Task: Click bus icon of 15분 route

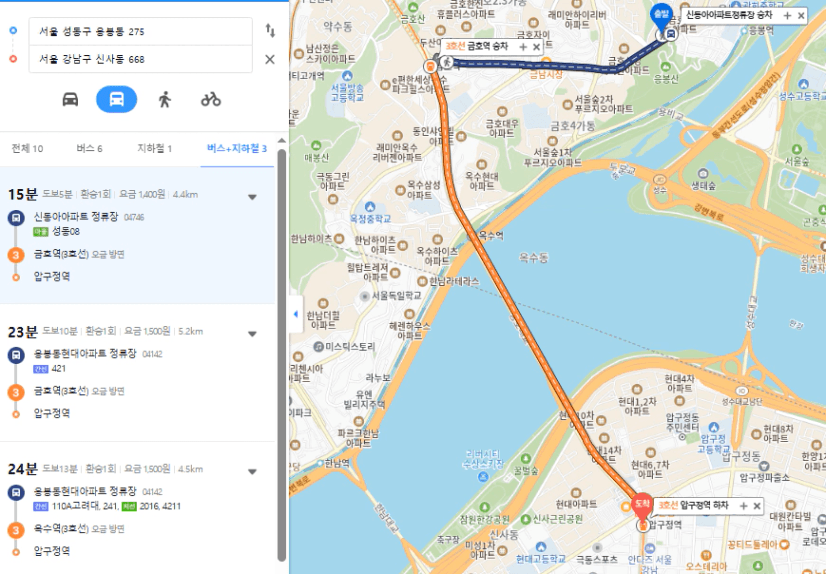Action: pyautogui.click(x=16, y=218)
